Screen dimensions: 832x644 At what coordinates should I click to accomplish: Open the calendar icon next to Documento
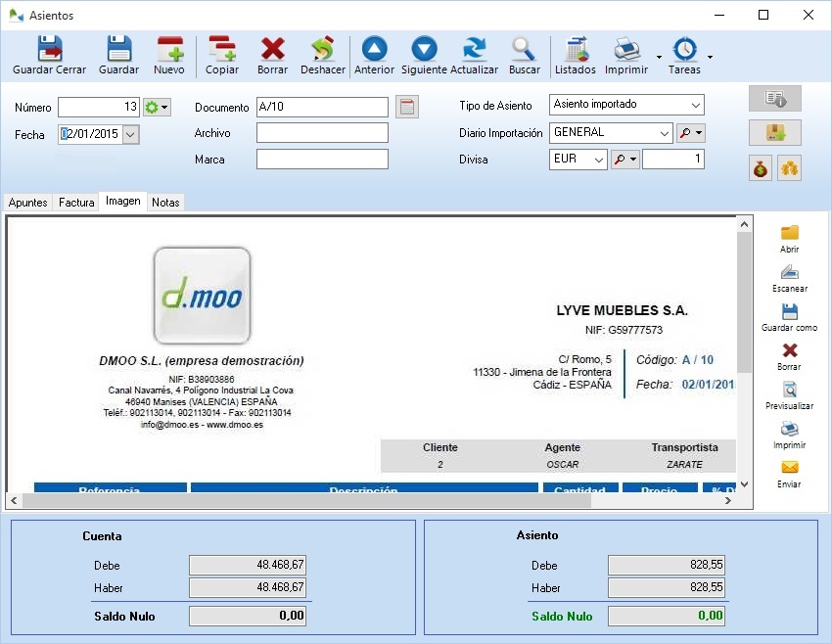pos(407,107)
